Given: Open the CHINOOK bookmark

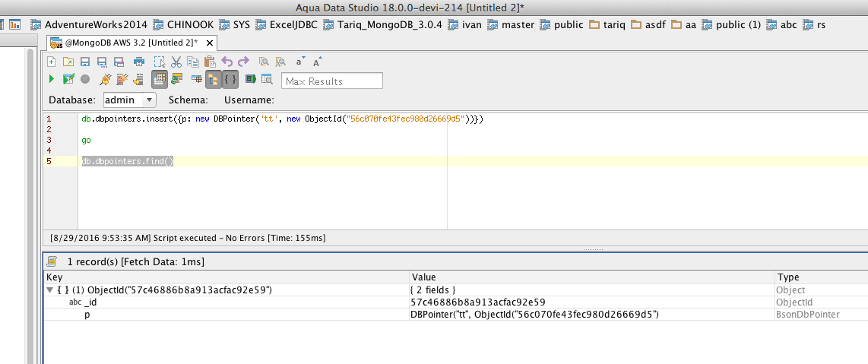Looking at the screenshot, I should tap(185, 24).
